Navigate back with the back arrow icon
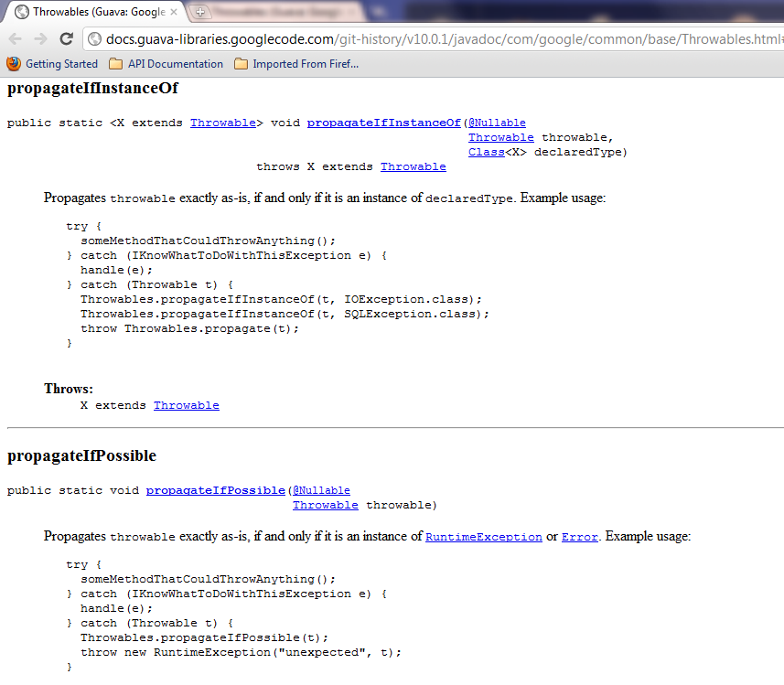The image size is (784, 685). point(15,38)
